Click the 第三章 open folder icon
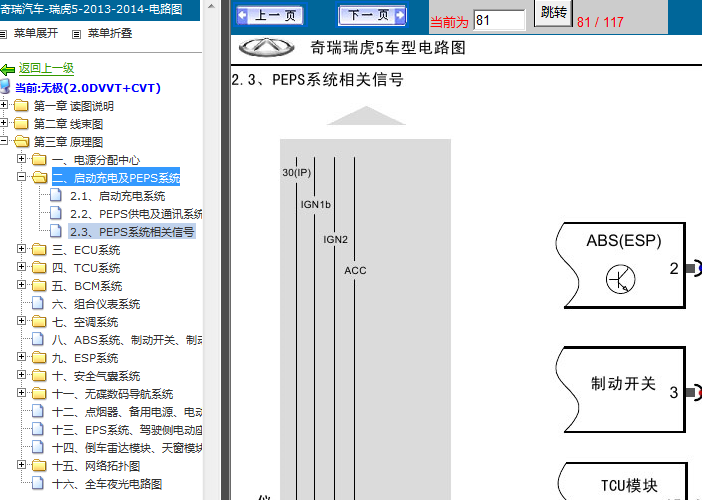 click(21, 141)
